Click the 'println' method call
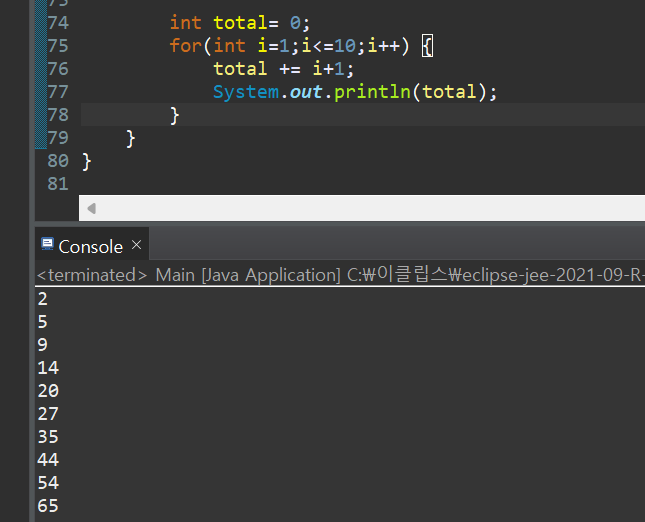 [377, 91]
